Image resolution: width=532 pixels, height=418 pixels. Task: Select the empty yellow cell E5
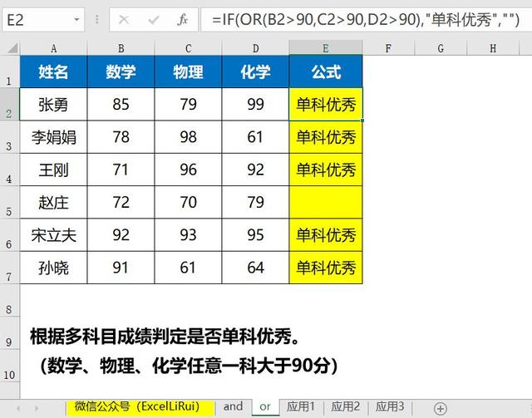pyautogui.click(x=326, y=202)
